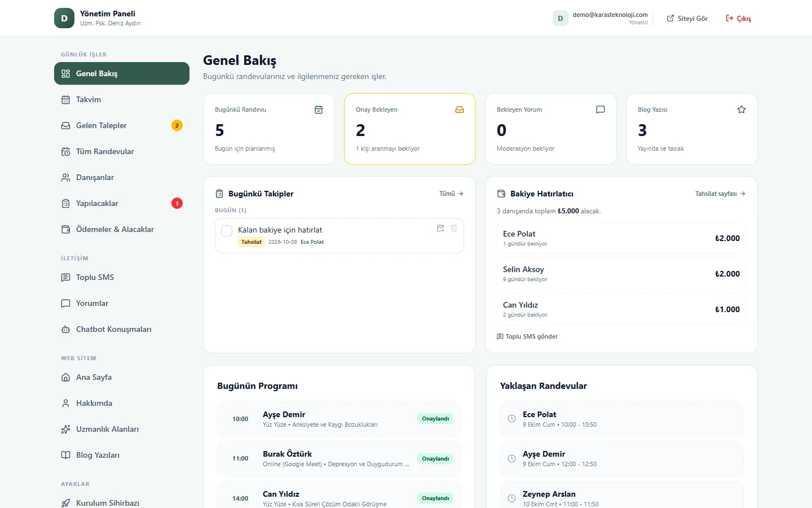Open Kurulum Sihirbazı in the sidebar
This screenshot has height=508, width=812.
click(122, 502)
